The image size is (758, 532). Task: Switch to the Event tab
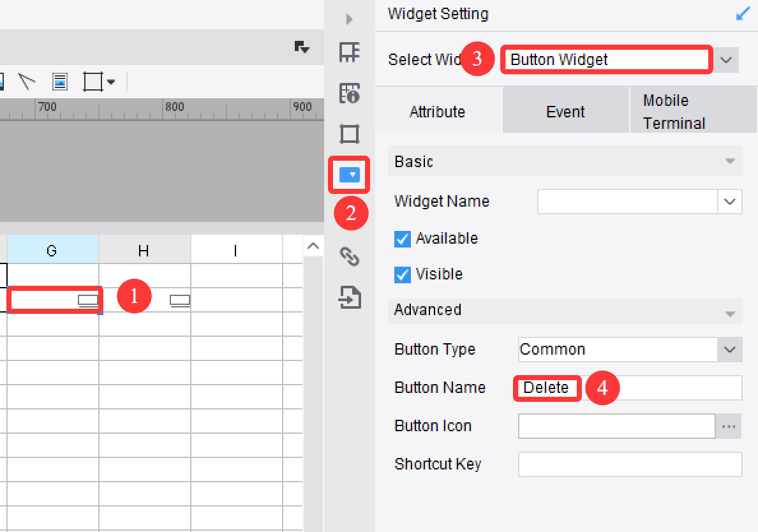(x=565, y=111)
